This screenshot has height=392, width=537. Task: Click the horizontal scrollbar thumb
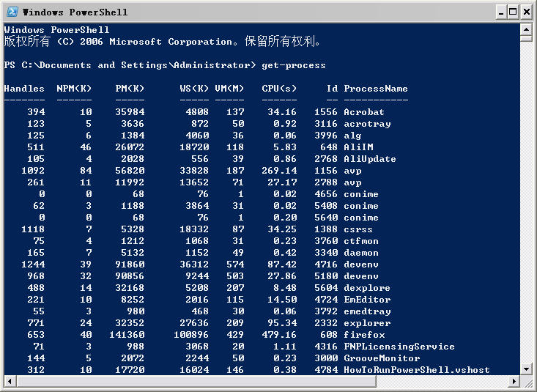click(x=196, y=381)
